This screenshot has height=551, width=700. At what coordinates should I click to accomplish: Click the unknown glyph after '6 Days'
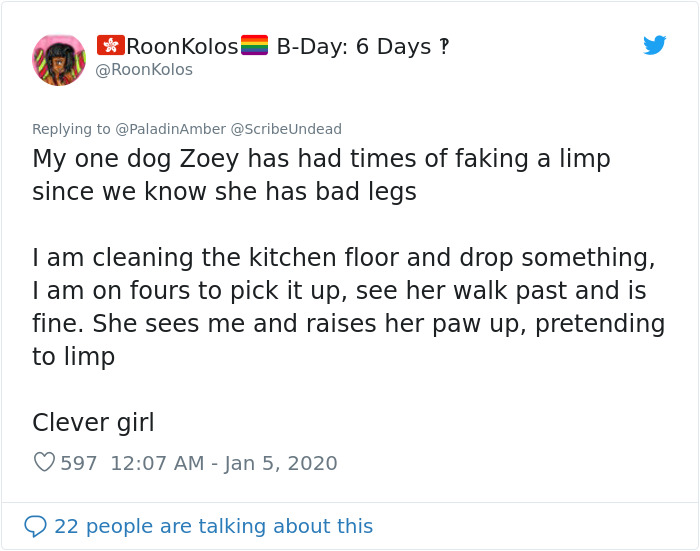coord(444,47)
